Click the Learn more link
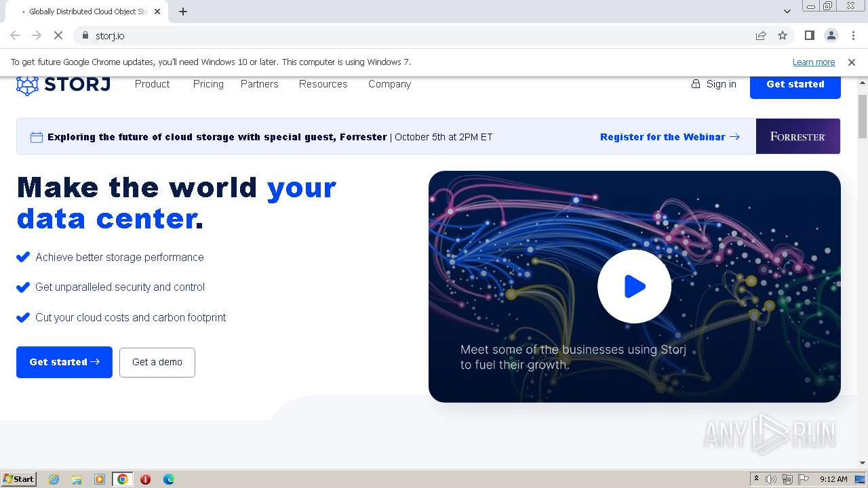 pyautogui.click(x=814, y=62)
